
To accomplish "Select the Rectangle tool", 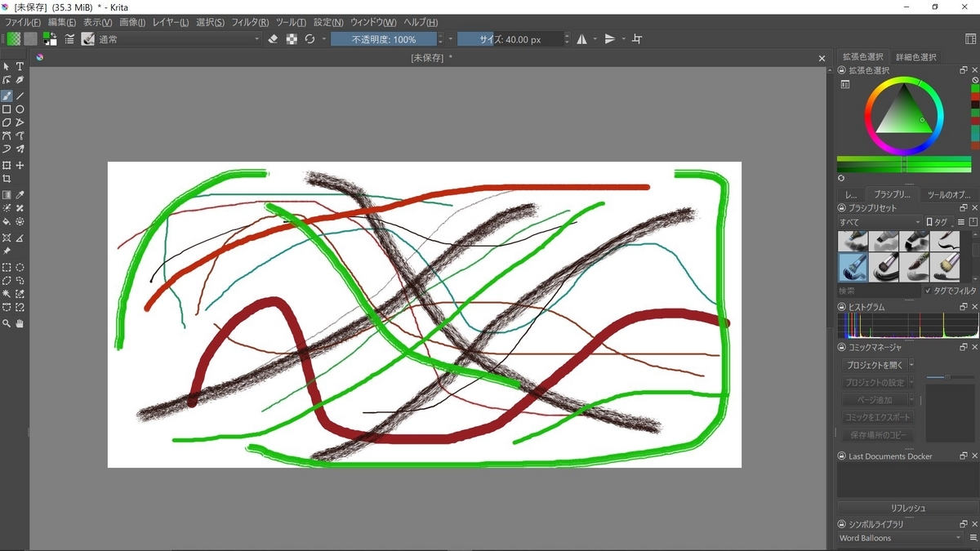I will [x=6, y=109].
